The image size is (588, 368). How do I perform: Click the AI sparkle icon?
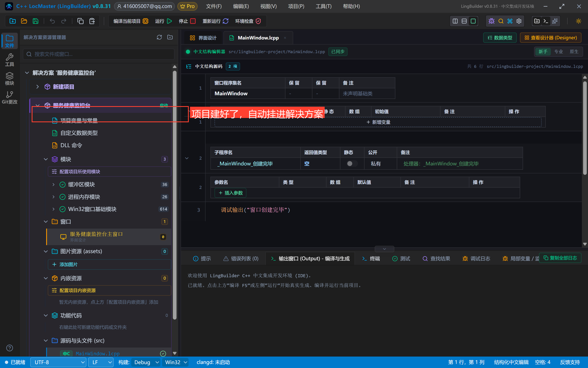(555, 21)
